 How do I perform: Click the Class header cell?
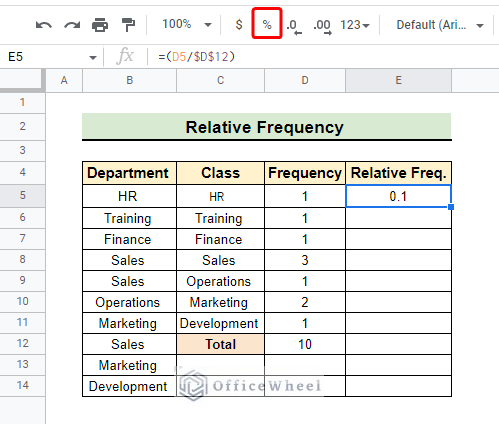(220, 173)
